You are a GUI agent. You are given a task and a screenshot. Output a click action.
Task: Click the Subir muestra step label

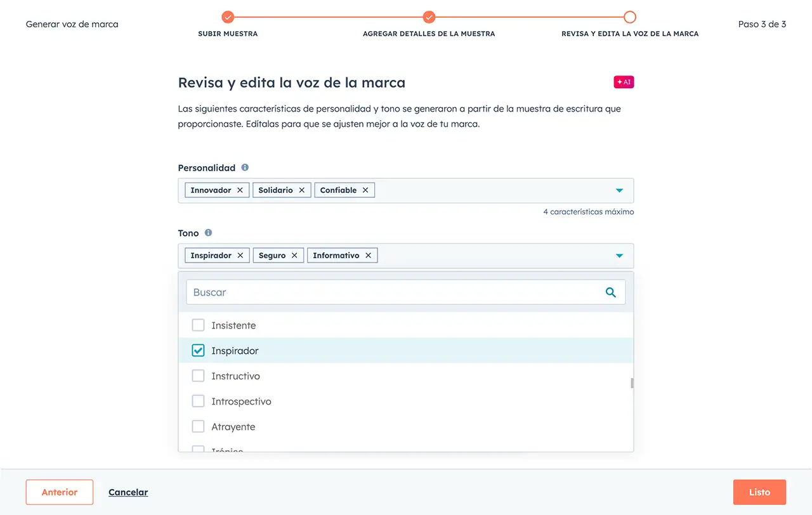228,34
